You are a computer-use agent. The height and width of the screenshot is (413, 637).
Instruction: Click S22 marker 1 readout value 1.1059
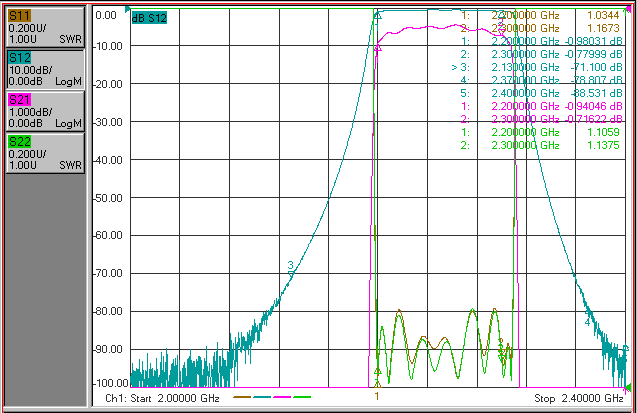coord(603,132)
